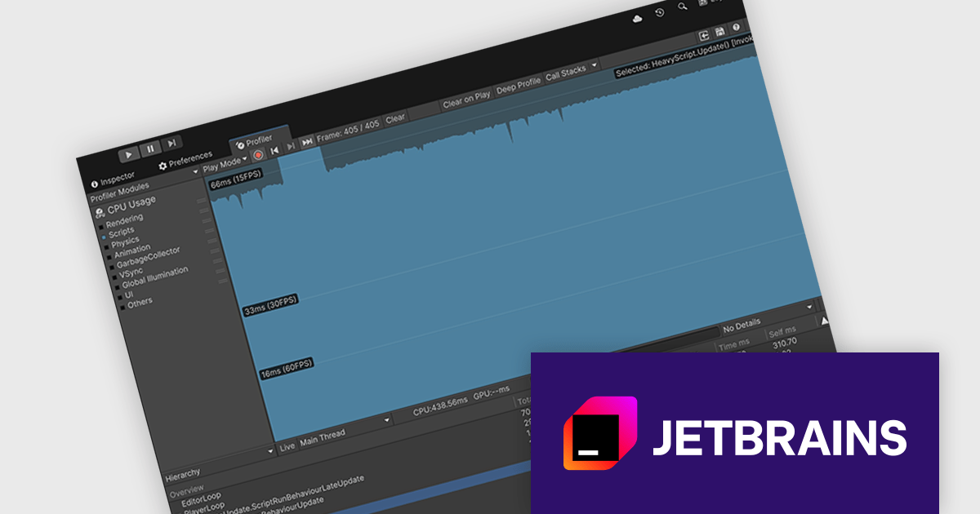Image resolution: width=980 pixels, height=514 pixels.
Task: Toggle the Others category color box
Action: (x=122, y=308)
